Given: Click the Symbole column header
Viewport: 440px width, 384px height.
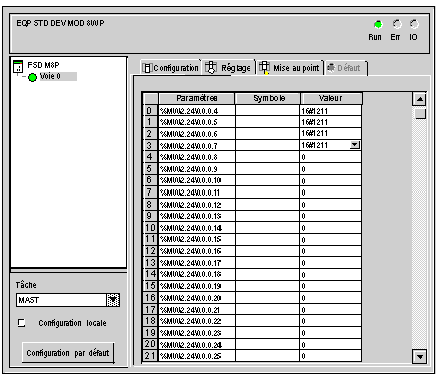Looking at the screenshot, I should [x=268, y=98].
